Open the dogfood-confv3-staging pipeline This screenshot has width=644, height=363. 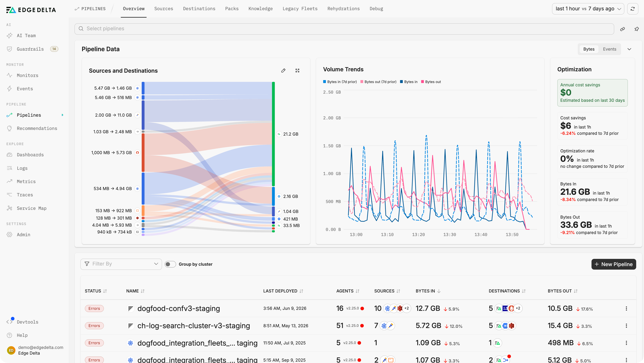[179, 308]
